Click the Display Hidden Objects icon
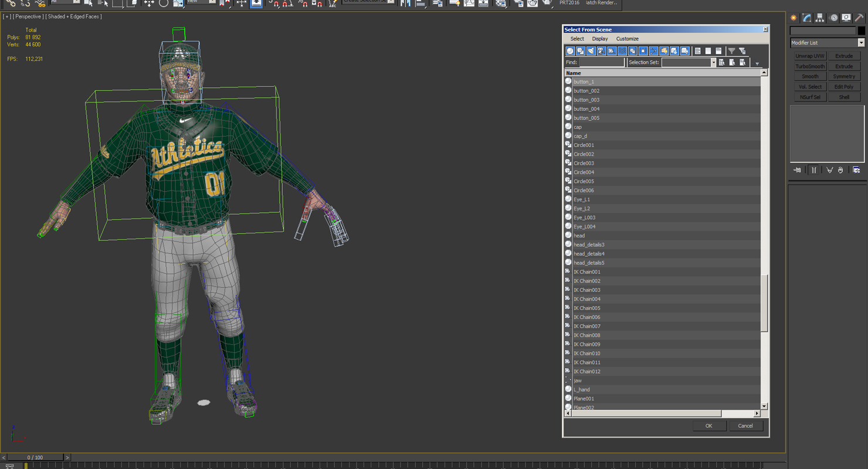 click(x=685, y=51)
